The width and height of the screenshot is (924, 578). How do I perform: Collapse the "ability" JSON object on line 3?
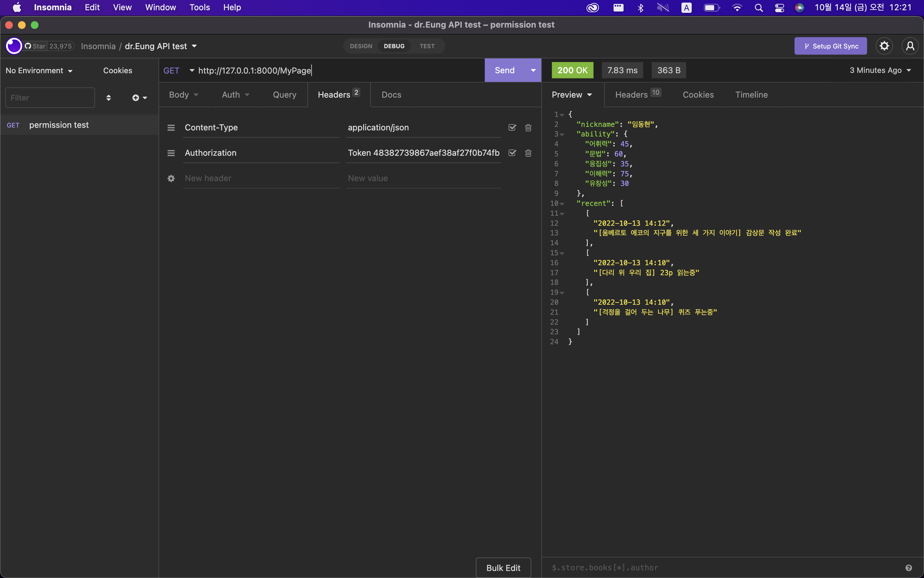(x=562, y=134)
